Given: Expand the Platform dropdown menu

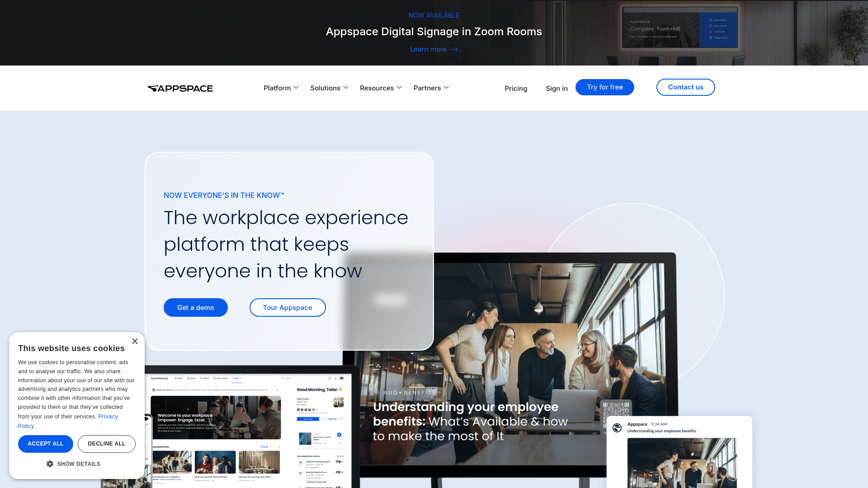Looking at the screenshot, I should pyautogui.click(x=281, y=88).
